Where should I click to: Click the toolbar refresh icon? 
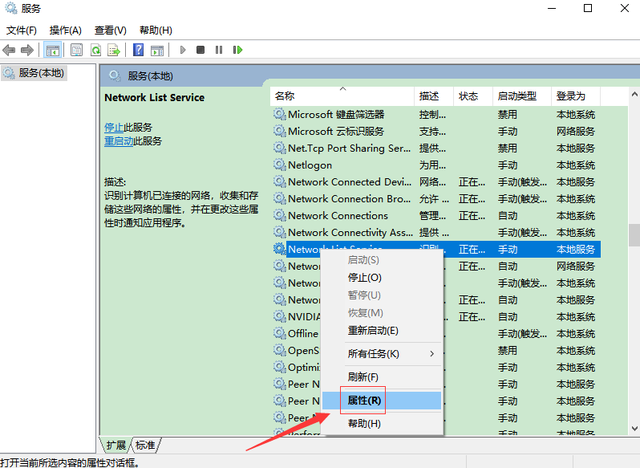point(97,50)
